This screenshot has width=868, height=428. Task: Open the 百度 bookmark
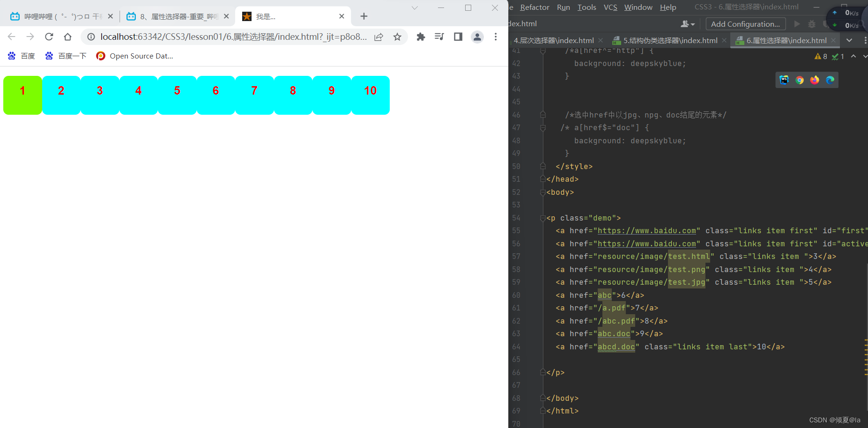tap(22, 56)
